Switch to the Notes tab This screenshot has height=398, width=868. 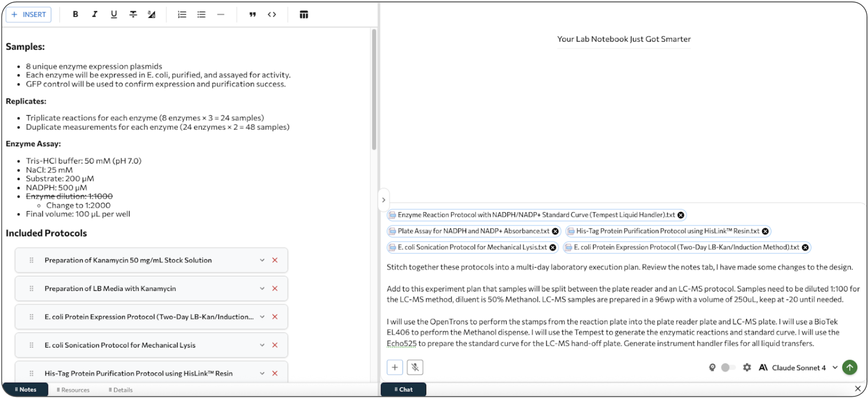26,389
